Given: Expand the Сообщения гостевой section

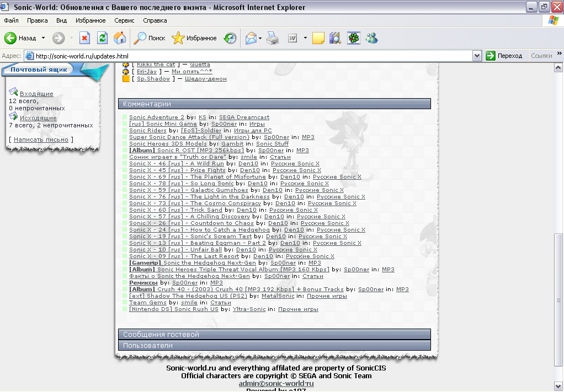Looking at the screenshot, I should tap(274, 335).
